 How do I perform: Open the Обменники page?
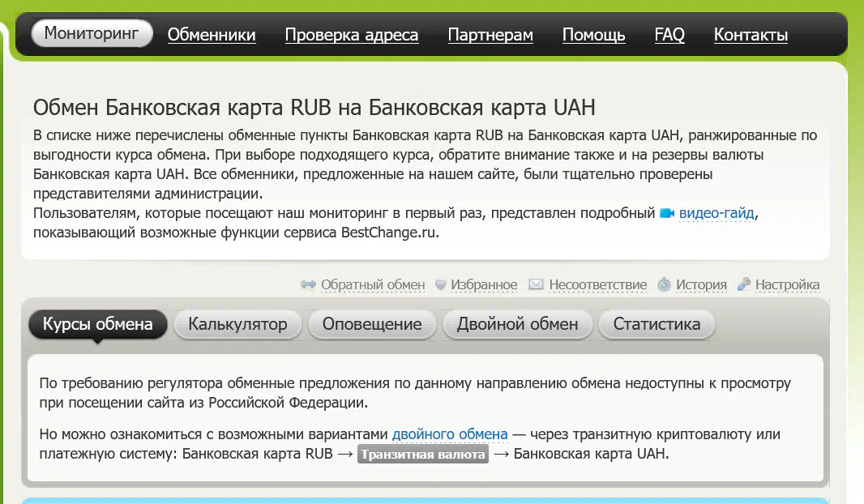click(x=212, y=35)
